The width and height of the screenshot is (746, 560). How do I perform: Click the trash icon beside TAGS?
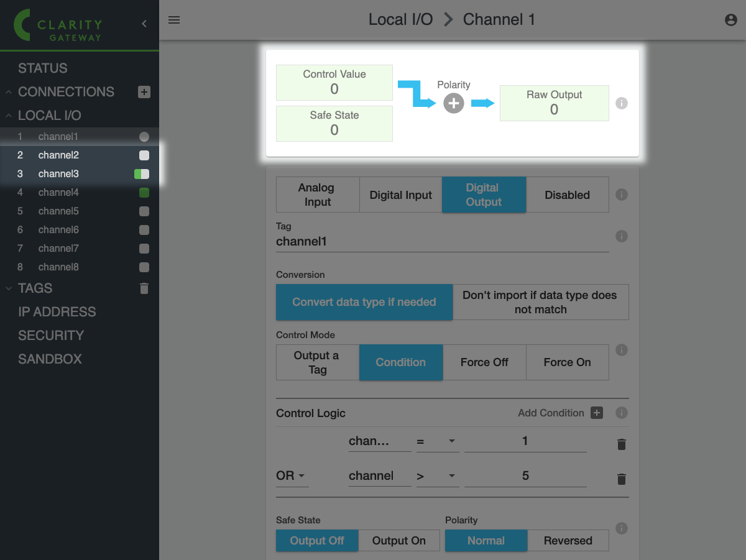pyautogui.click(x=144, y=288)
